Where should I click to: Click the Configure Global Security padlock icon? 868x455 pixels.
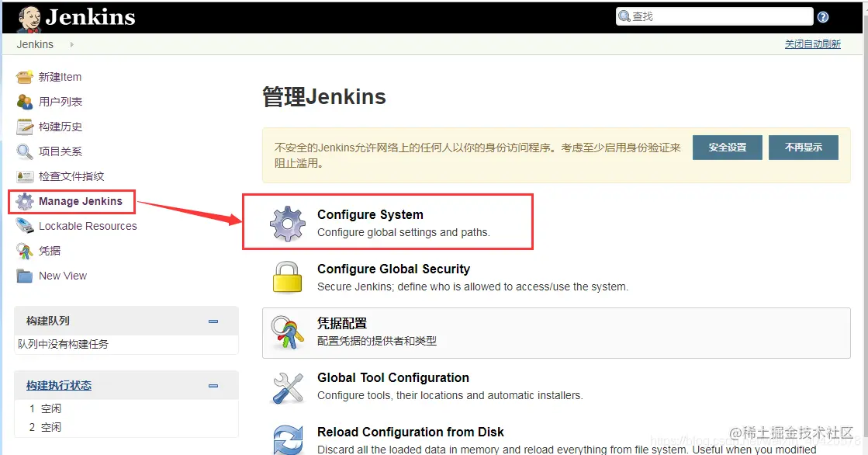tap(287, 277)
